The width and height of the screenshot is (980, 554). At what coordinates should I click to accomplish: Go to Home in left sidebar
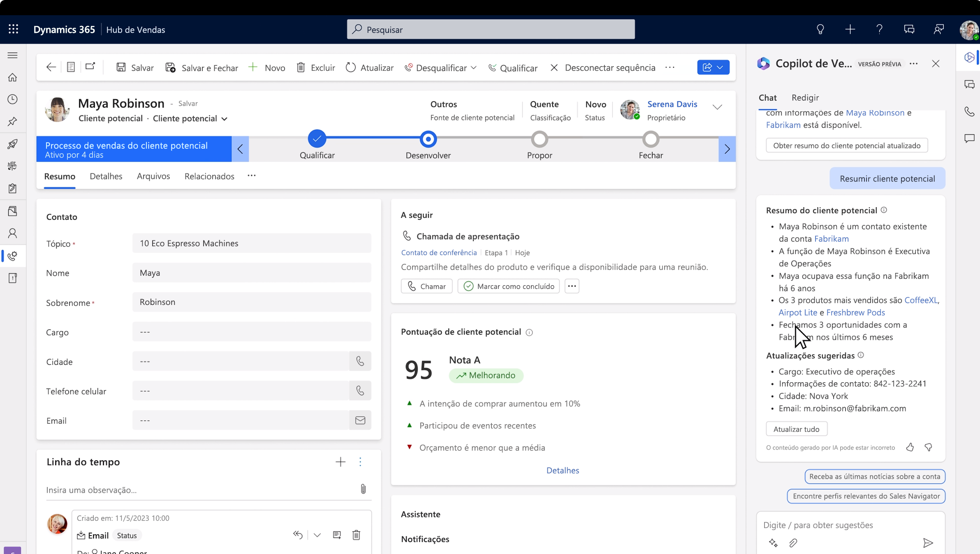13,77
